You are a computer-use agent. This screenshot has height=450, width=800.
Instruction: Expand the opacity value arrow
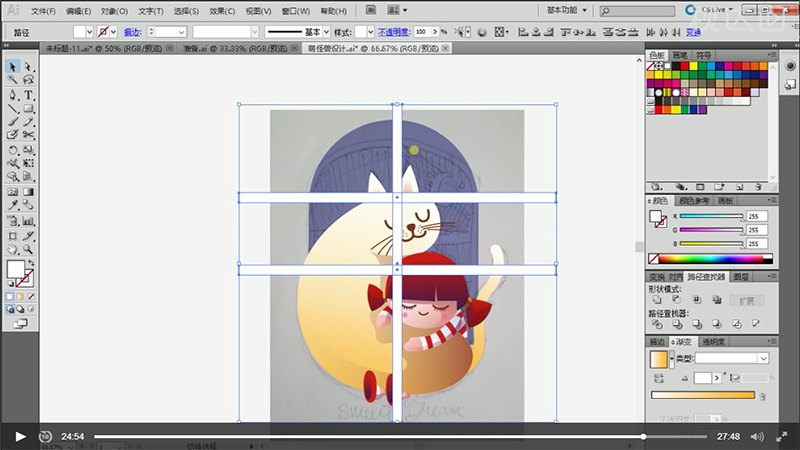tap(435, 32)
